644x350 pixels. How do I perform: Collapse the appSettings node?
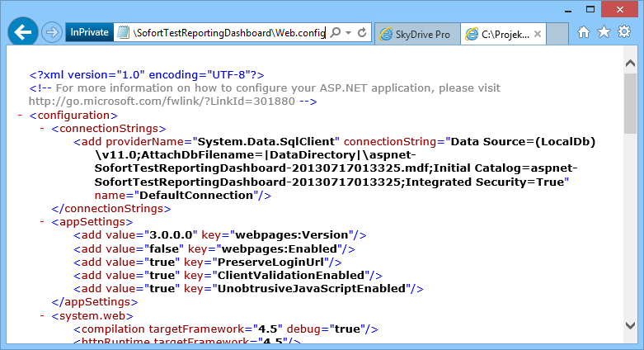(x=43, y=222)
